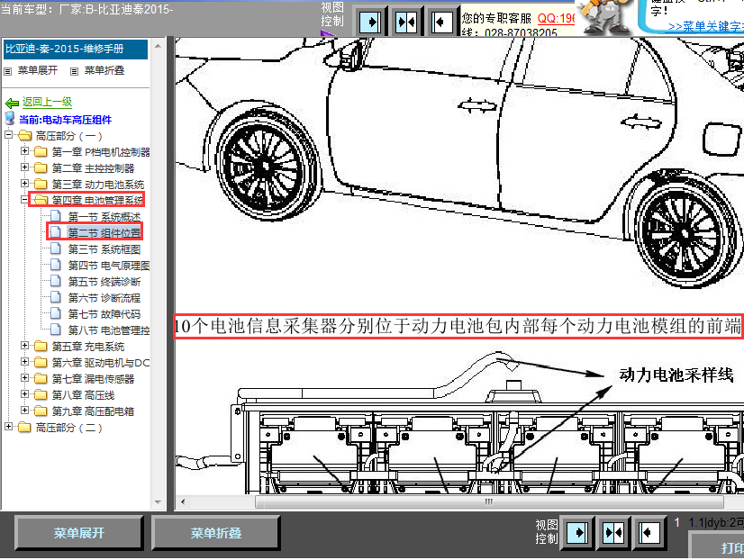This screenshot has height=560, width=744.
Task: Expand the 第八章 高压线 node
Action: tap(24, 393)
